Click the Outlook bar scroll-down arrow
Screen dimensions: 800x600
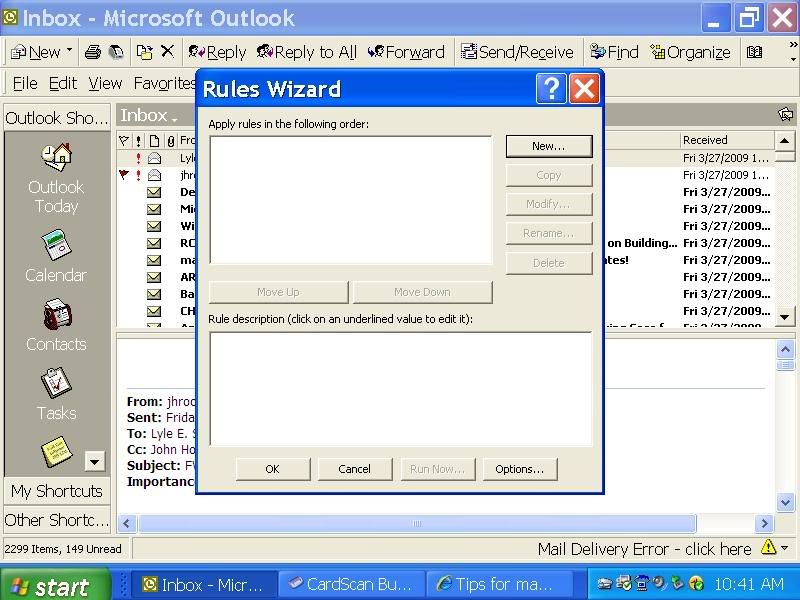coord(94,462)
